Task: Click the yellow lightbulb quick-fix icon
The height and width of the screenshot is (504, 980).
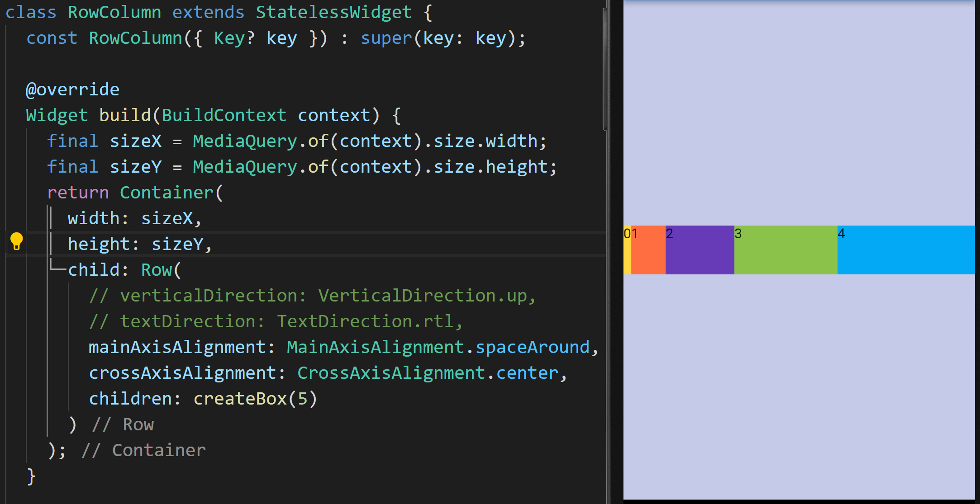Action: (16, 241)
